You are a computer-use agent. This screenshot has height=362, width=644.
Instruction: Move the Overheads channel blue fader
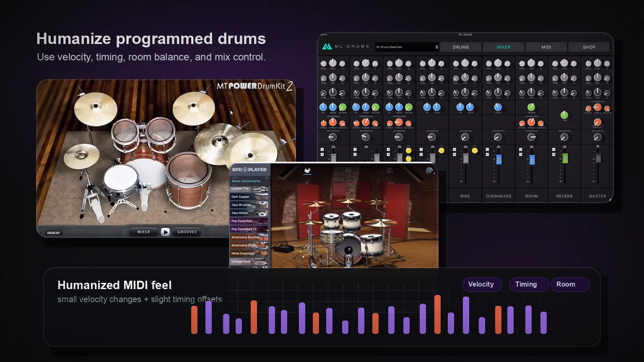(499, 159)
